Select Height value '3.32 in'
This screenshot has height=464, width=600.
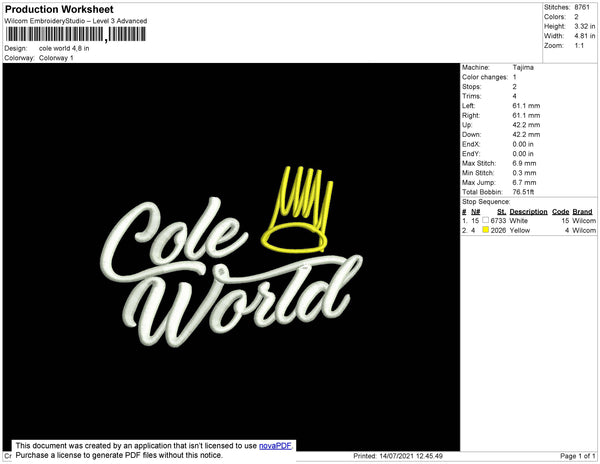tap(585, 26)
